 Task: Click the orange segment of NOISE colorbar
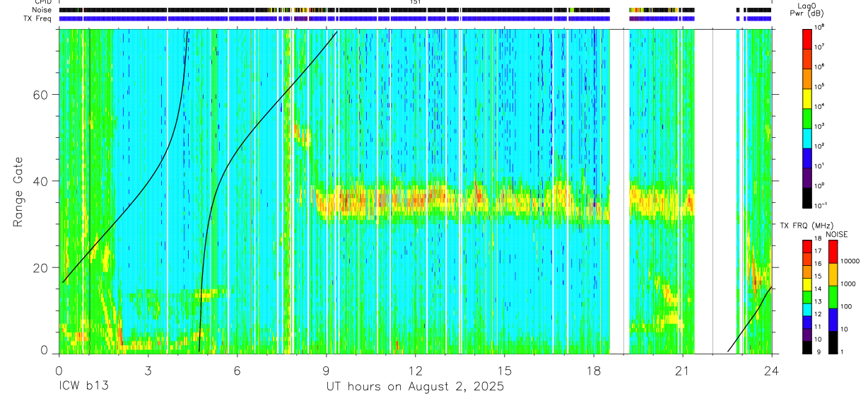click(x=833, y=274)
